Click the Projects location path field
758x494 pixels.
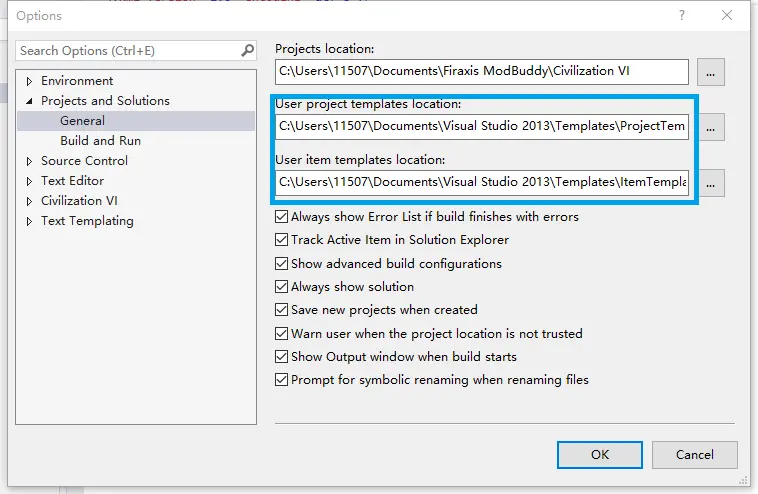click(481, 72)
